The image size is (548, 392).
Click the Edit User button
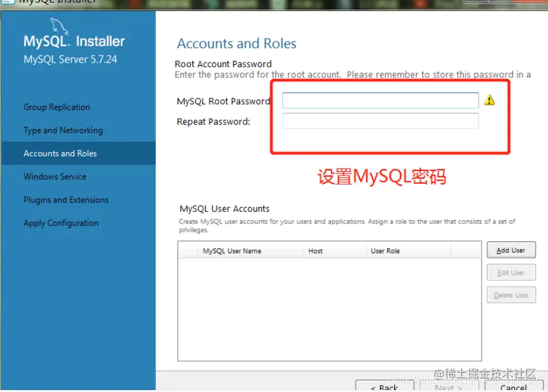tap(511, 273)
